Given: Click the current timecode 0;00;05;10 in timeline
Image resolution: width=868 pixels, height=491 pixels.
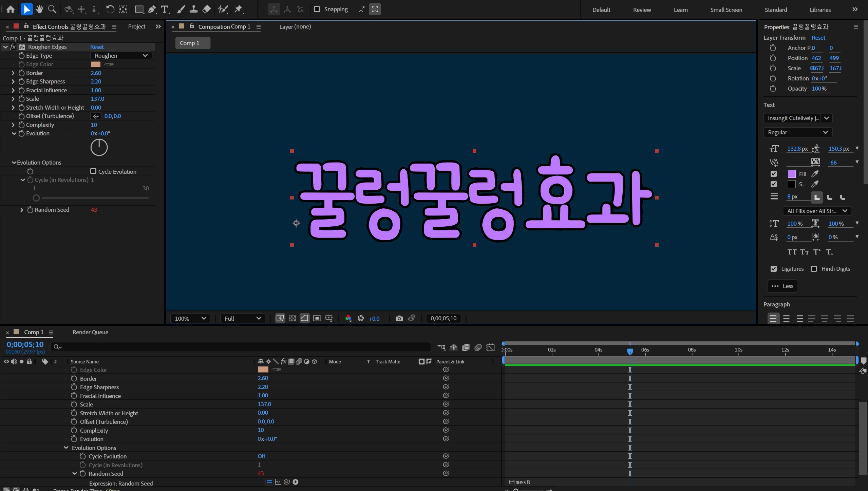Looking at the screenshot, I should point(25,344).
